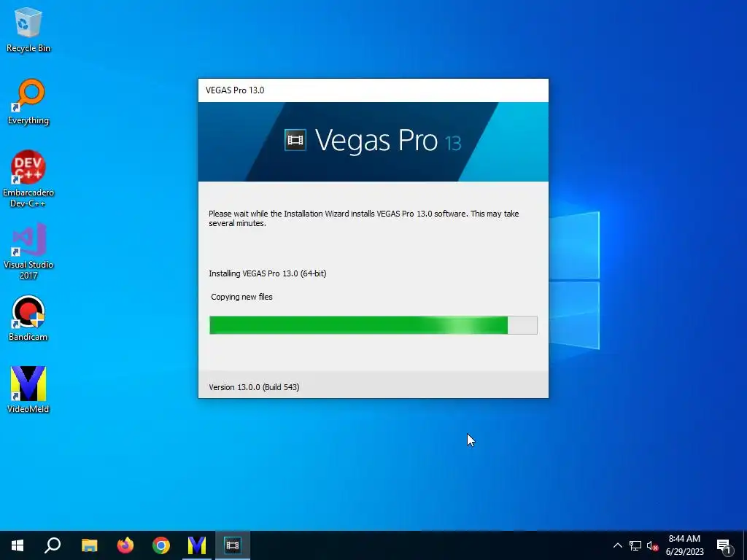Image resolution: width=747 pixels, height=560 pixels.
Task: Open the Windows Start menu
Action: pyautogui.click(x=18, y=545)
